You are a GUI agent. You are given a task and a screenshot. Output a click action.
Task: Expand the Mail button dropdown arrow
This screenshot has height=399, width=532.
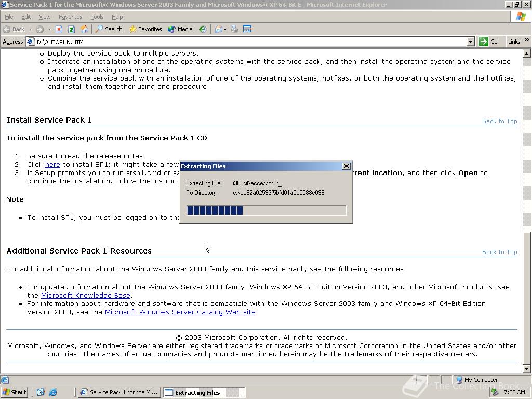click(x=225, y=29)
